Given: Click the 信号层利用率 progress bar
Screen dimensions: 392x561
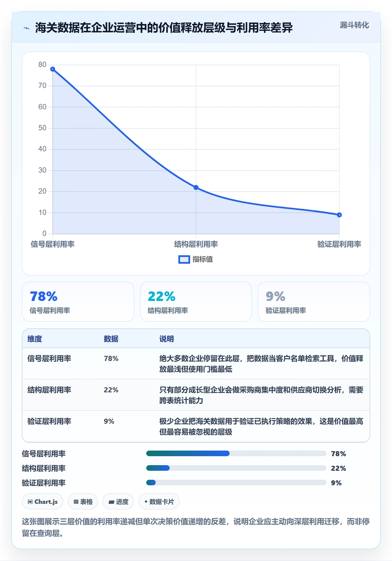Looking at the screenshot, I should (x=236, y=453).
